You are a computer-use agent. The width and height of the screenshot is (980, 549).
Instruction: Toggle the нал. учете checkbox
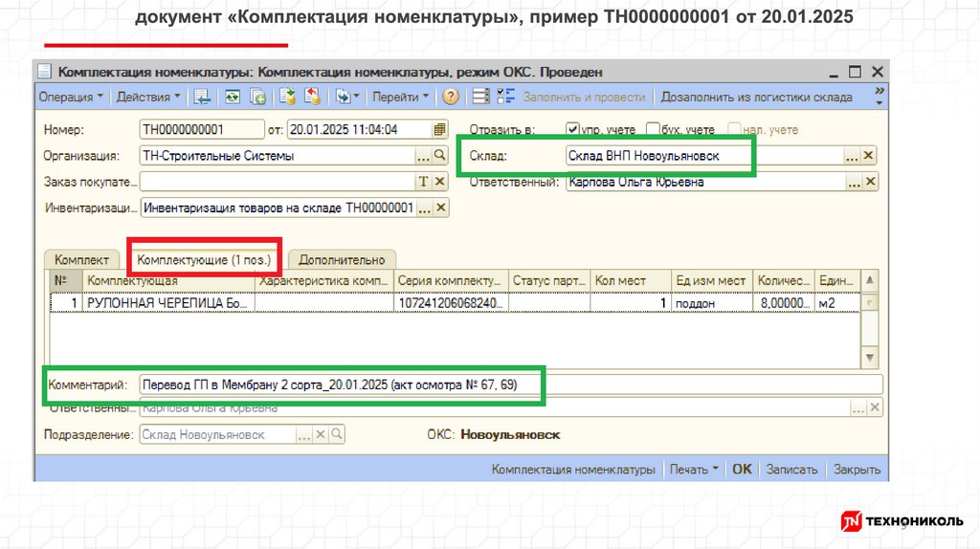point(734,129)
